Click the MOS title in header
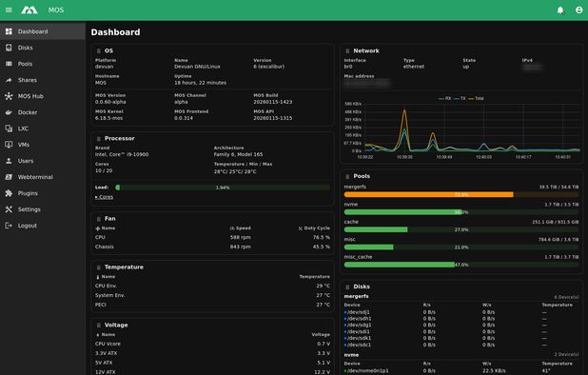This screenshot has width=588, height=375. click(56, 10)
